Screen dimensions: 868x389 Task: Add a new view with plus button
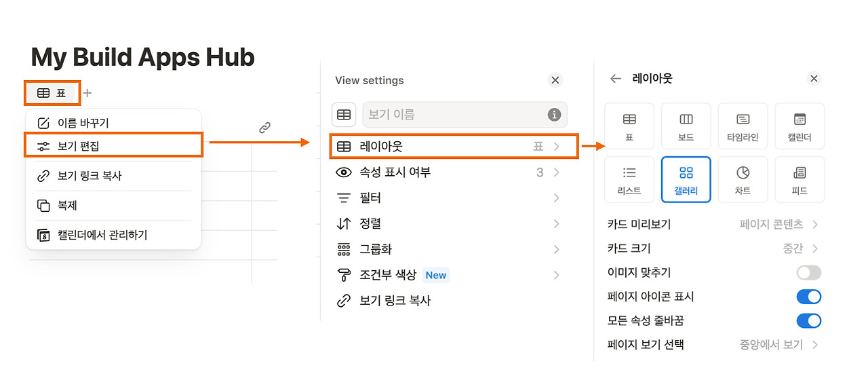point(87,93)
